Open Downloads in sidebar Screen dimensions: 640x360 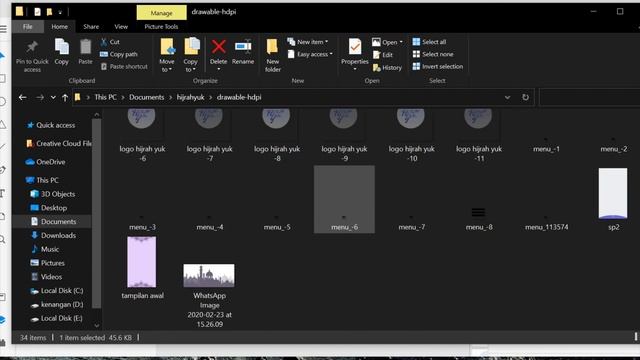[53, 236]
